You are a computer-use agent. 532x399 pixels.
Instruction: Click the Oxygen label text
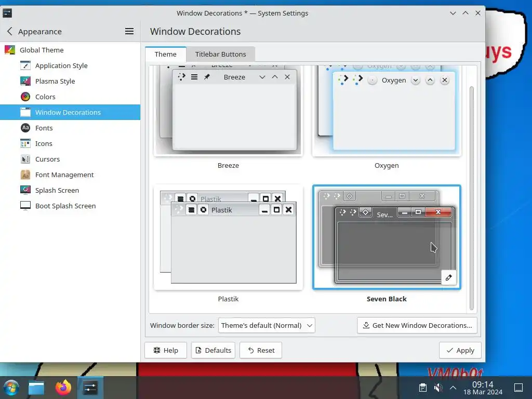[387, 166]
